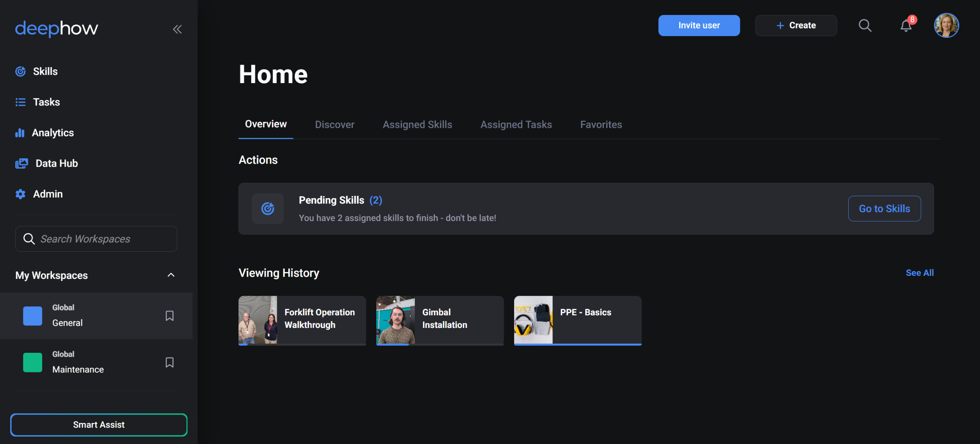Switch to the Assigned Tasks tab
The image size is (980, 444).
(x=516, y=125)
